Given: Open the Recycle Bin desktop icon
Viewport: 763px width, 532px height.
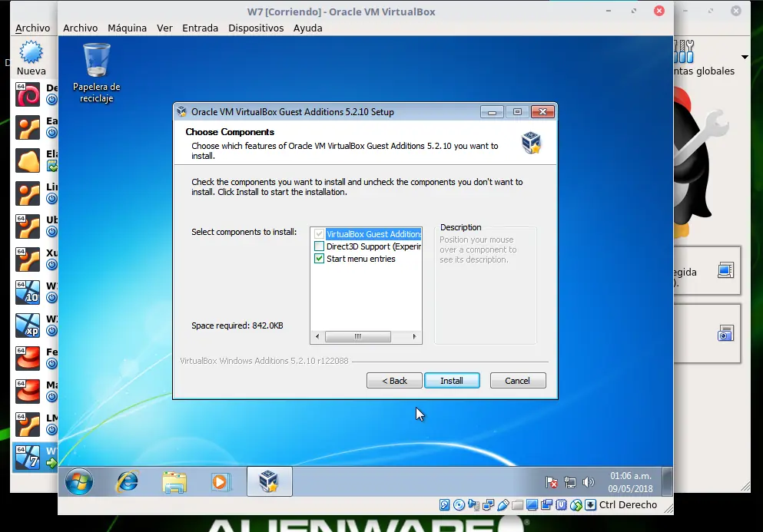Looking at the screenshot, I should coord(96,73).
